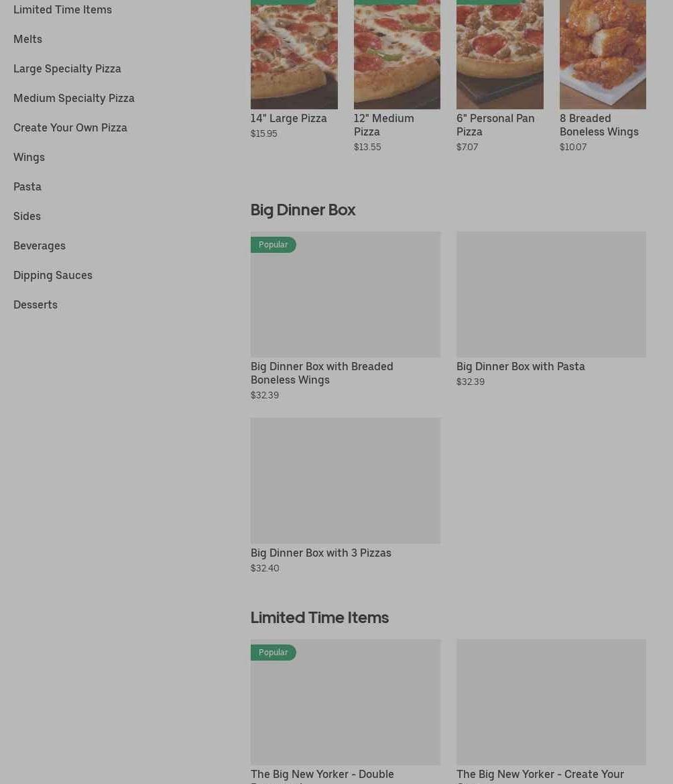Choose the 12" Medium Pizza image
The width and height of the screenshot is (673, 784).
point(397,54)
